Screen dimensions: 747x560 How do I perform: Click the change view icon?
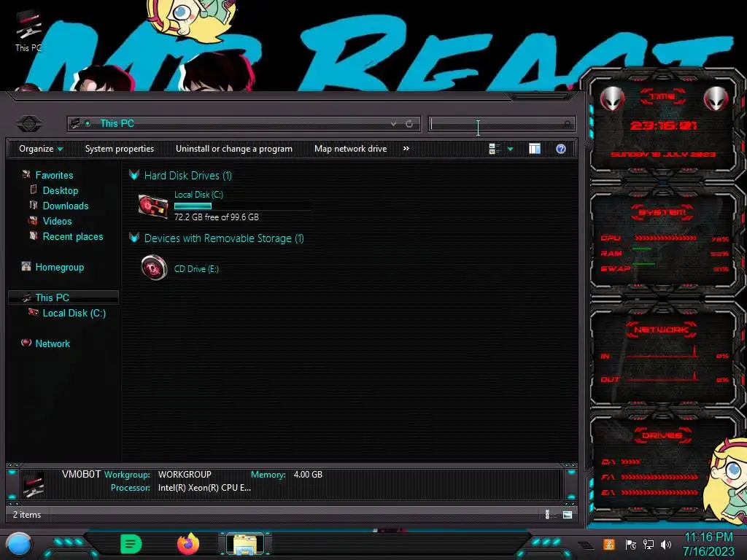pyautogui.click(x=494, y=149)
